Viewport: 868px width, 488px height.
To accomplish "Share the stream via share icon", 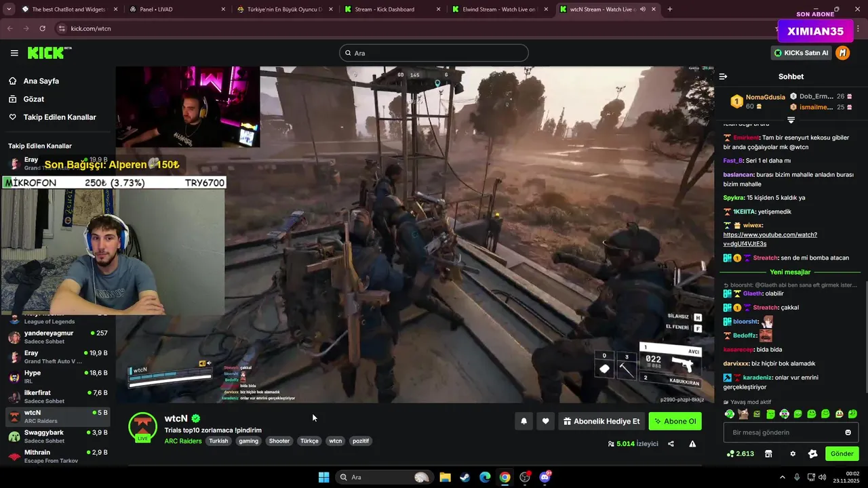I will (671, 444).
